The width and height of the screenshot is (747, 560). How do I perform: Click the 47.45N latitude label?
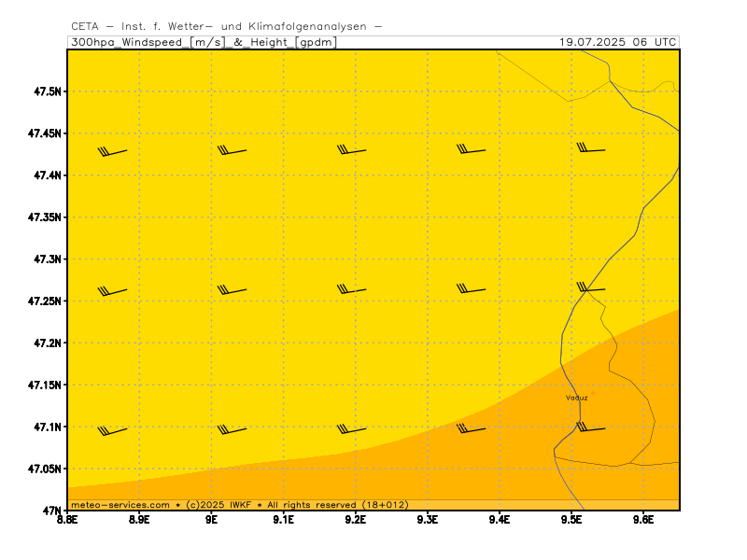[45, 133]
